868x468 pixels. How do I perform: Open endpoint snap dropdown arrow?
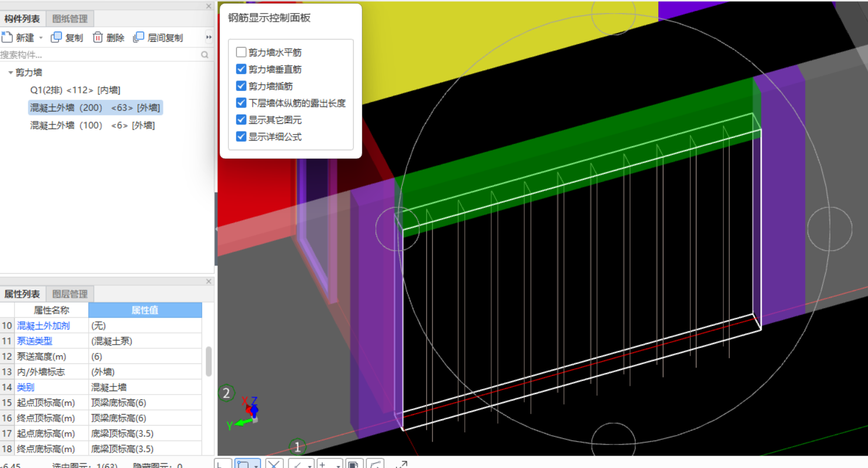(x=310, y=466)
